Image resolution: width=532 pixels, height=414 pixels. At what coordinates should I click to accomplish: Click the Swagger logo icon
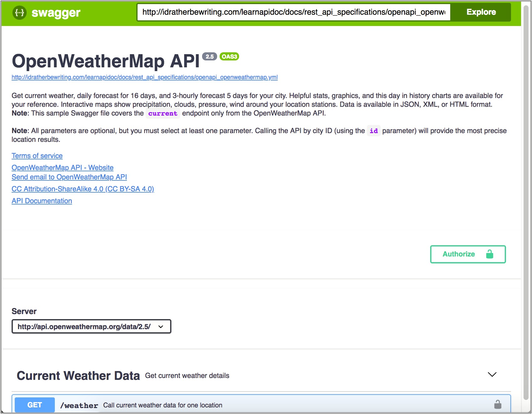pyautogui.click(x=19, y=13)
